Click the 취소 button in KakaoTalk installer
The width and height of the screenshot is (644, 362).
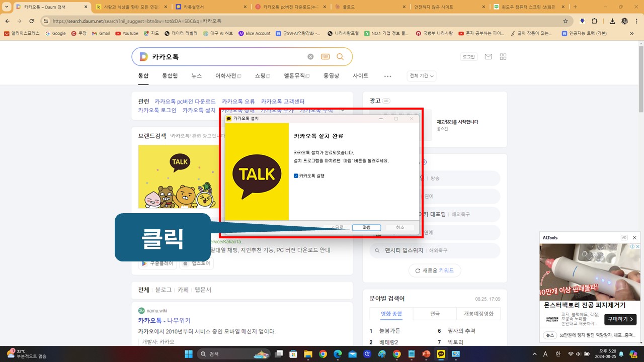click(400, 228)
